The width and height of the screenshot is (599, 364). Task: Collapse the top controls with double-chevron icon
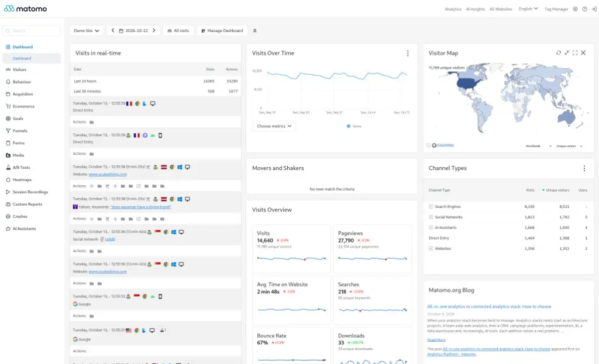click(255, 30)
